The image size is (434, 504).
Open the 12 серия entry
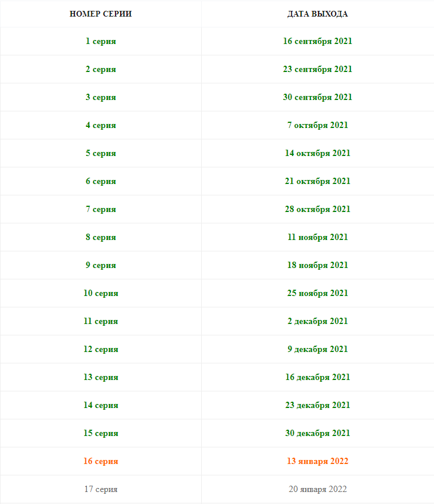[x=101, y=349]
